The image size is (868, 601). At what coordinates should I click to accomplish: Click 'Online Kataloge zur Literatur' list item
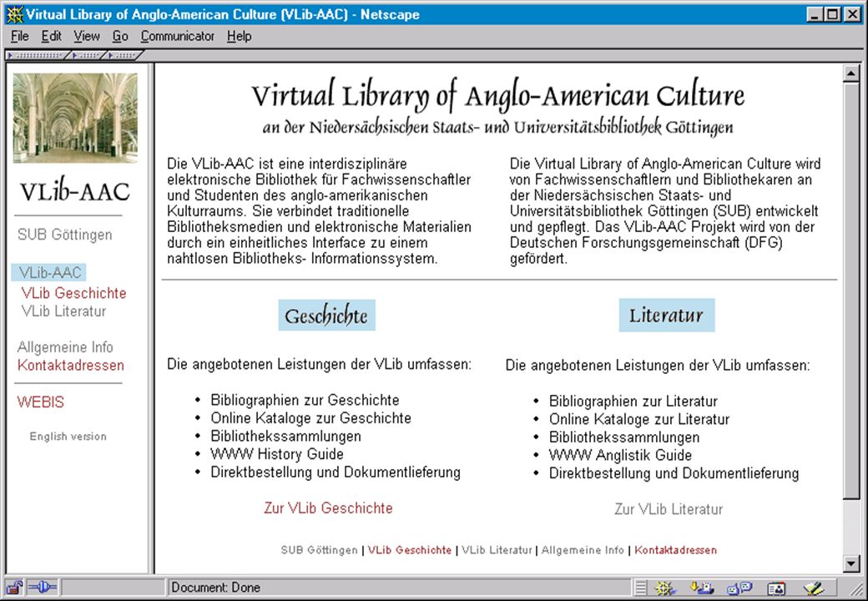[x=638, y=419]
